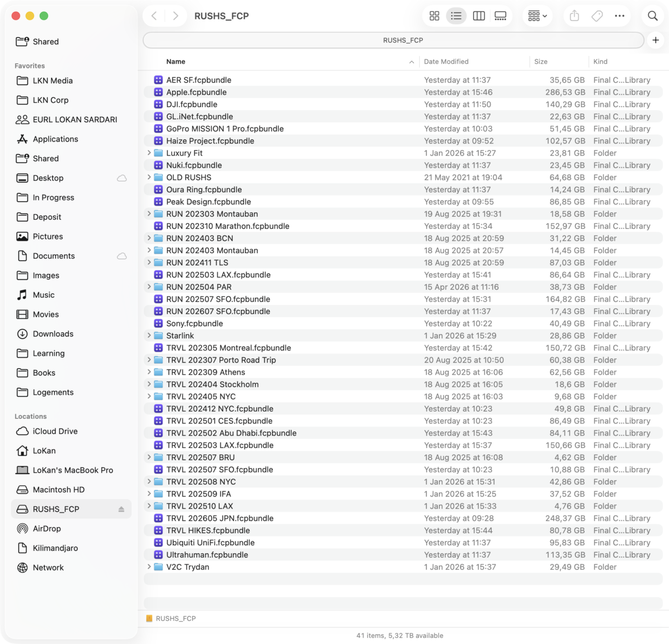Expand the TRVL 202508 NYC folder

pos(149,482)
